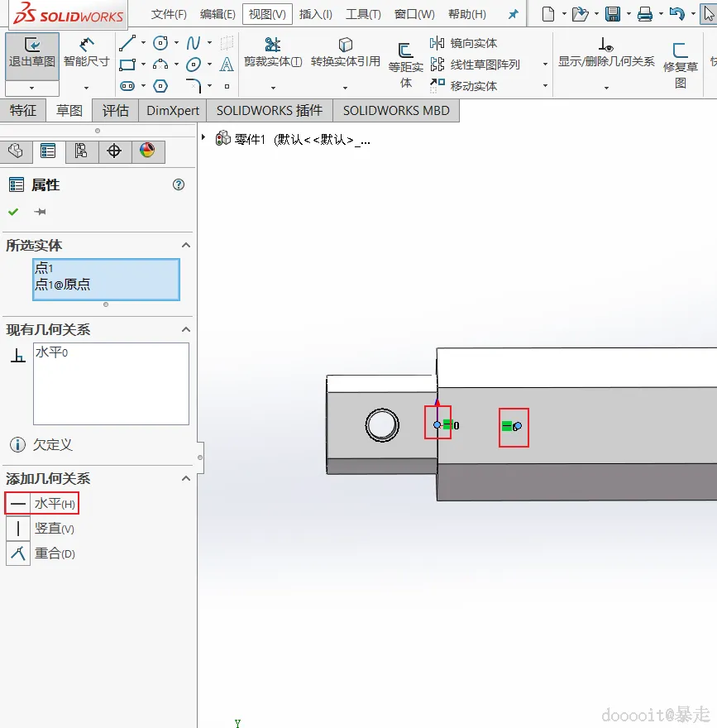Click the New document icon
This screenshot has height=728, width=717.
click(x=548, y=14)
